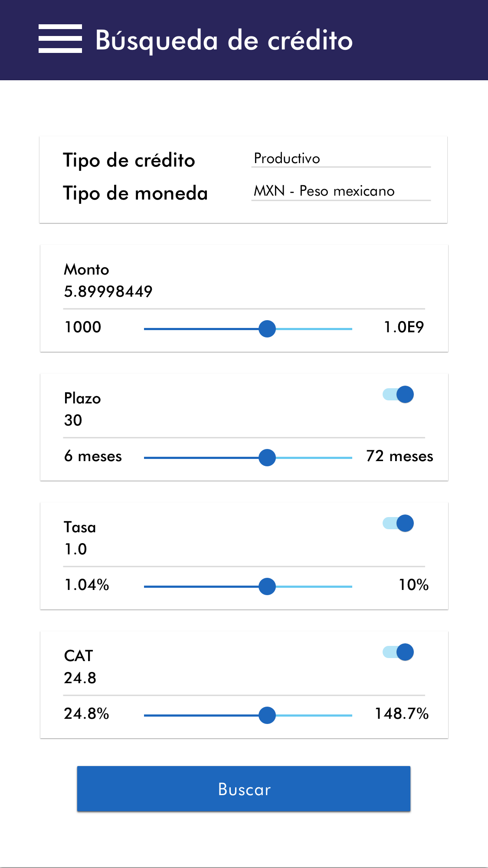Click the 1.0E9 maximum Monto label
This screenshot has width=488, height=868.
tap(404, 327)
